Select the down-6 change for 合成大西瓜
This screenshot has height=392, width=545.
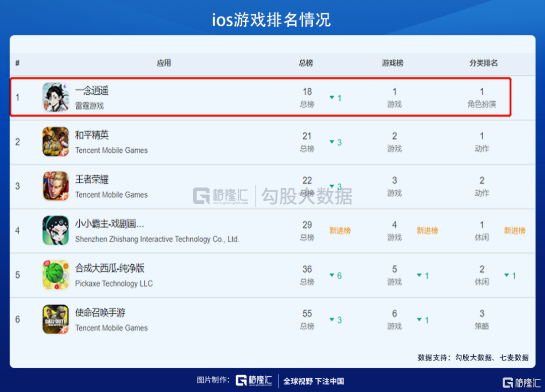[336, 275]
